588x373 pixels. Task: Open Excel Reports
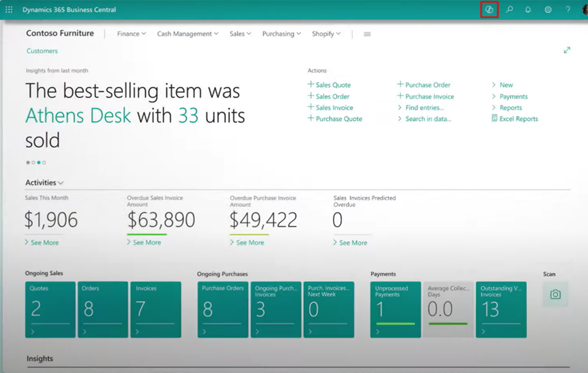pos(514,119)
